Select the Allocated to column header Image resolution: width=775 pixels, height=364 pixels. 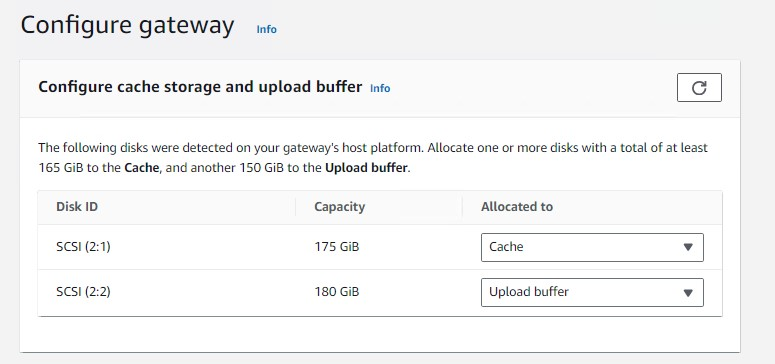pos(517,206)
